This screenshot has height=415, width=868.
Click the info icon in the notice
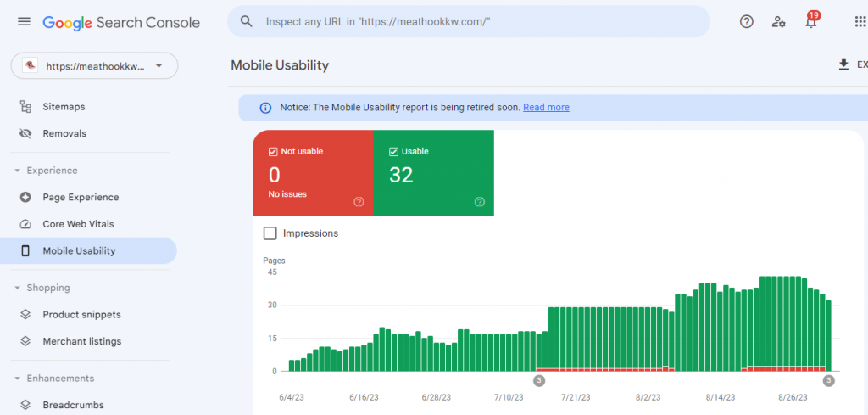tap(265, 108)
